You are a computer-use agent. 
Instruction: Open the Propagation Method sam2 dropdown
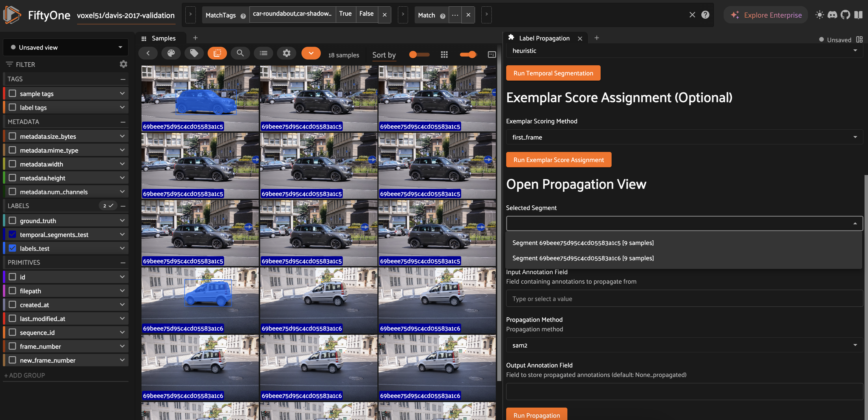[x=684, y=345]
